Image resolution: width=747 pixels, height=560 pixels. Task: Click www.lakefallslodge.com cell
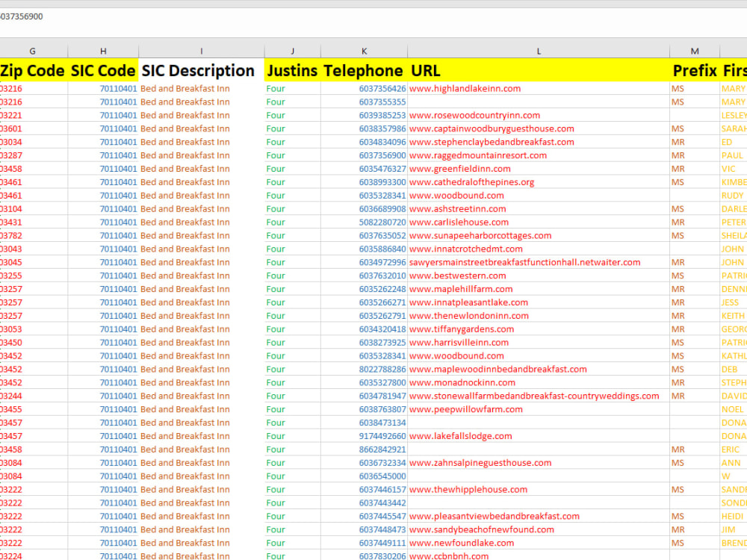539,436
